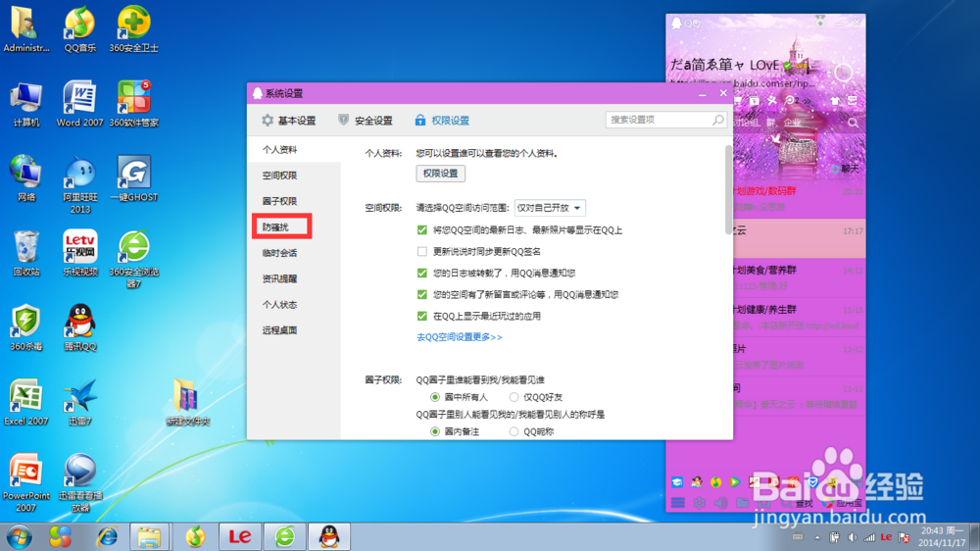Select the 阿里旺旺2013 desktop icon
This screenshot has width=980, height=551.
click(x=80, y=184)
